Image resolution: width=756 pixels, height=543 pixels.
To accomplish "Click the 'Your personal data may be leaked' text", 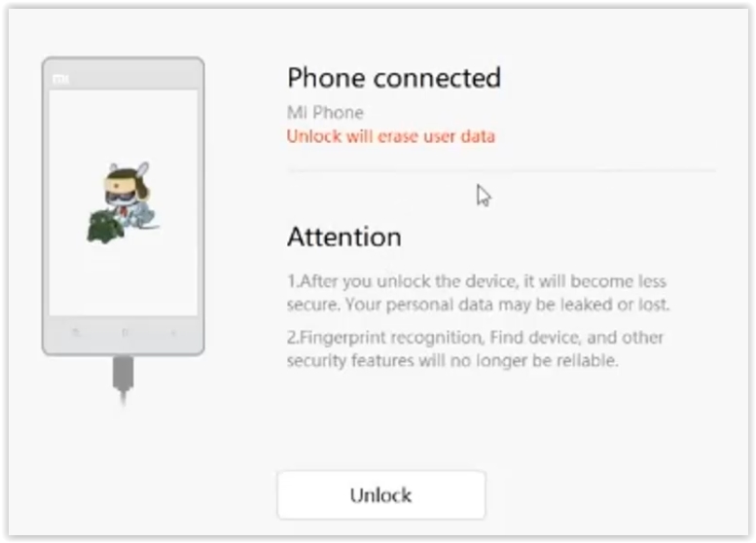I will [x=470, y=305].
